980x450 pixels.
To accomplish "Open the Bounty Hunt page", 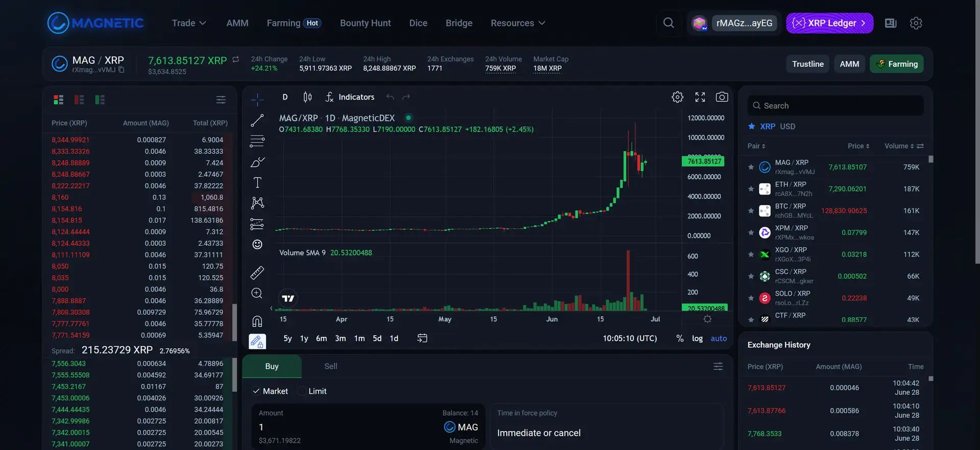I will click(x=365, y=23).
